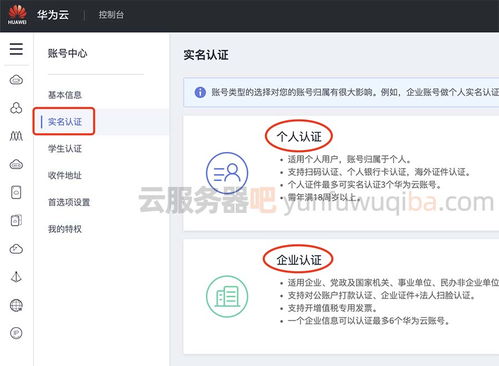Click the blue info icon in notice banner
The width and height of the screenshot is (499, 366).
(200, 92)
